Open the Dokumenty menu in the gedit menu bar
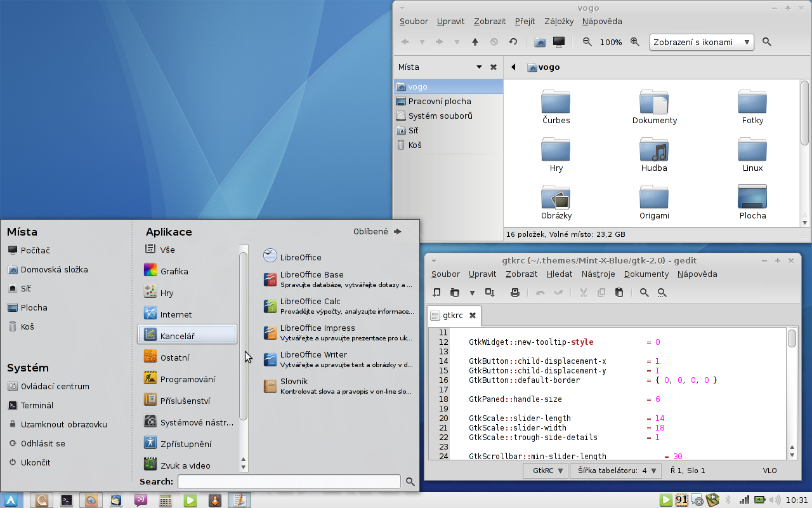812x508 pixels. [646, 274]
